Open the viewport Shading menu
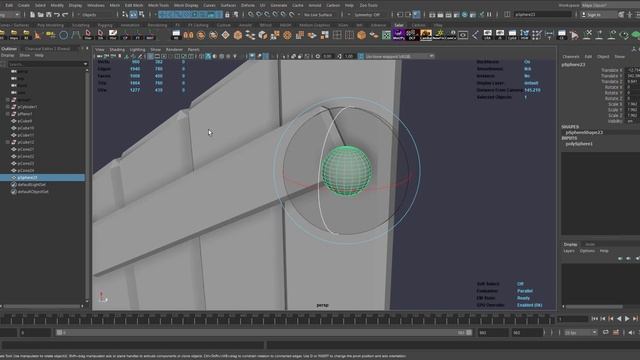Image resolution: width=640 pixels, height=360 pixels. [117, 50]
